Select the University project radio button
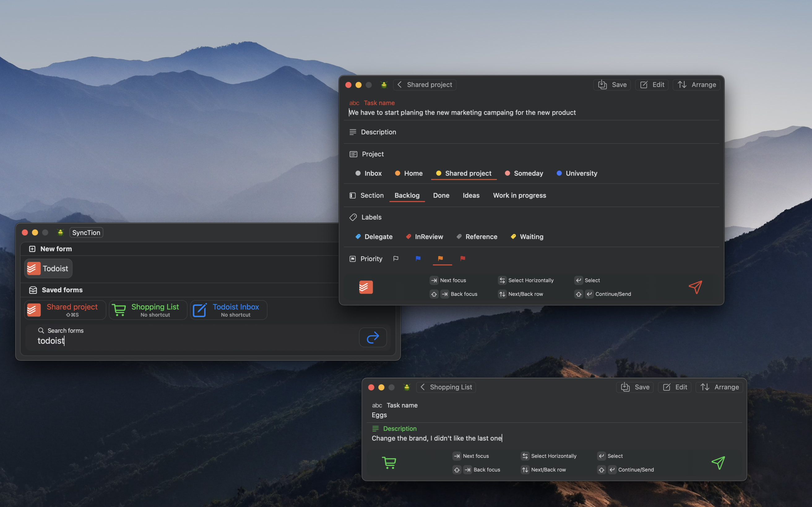 pyautogui.click(x=577, y=173)
